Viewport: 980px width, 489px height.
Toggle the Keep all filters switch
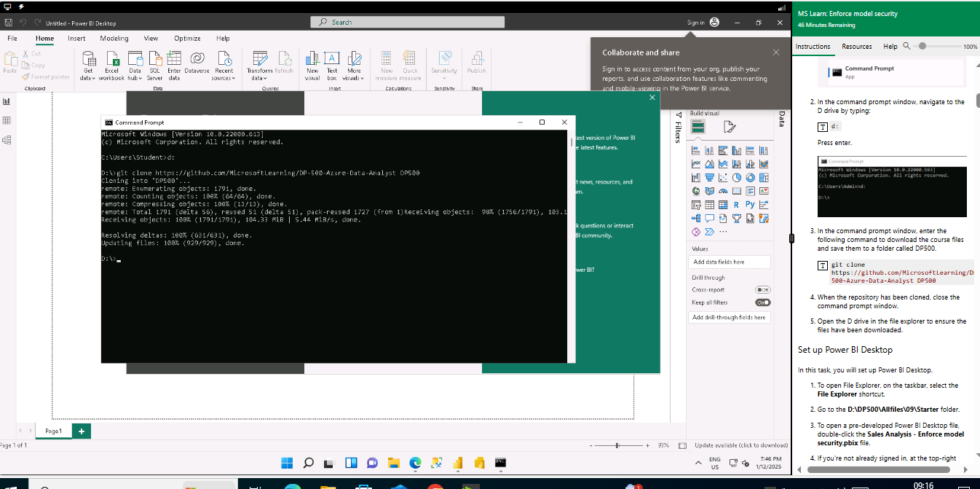[762, 302]
